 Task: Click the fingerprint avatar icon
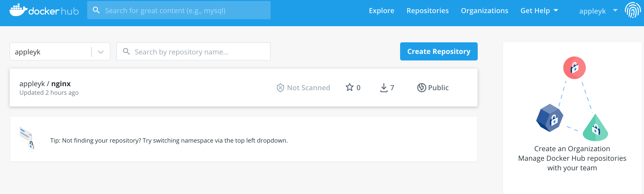pyautogui.click(x=633, y=10)
